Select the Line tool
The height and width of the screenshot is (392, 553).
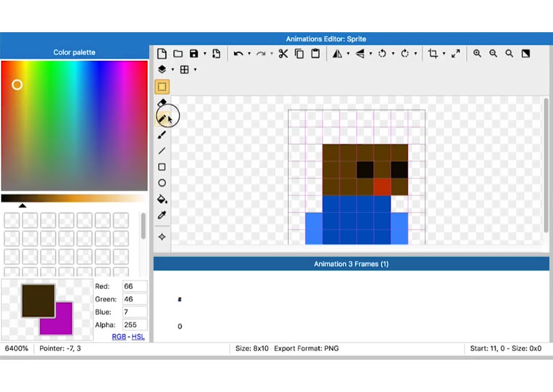pyautogui.click(x=162, y=151)
